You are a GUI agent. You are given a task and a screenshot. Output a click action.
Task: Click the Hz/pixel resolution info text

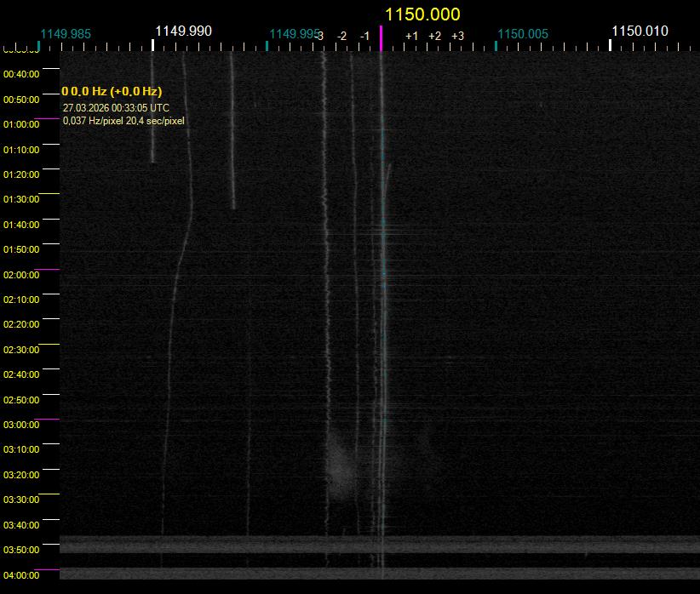[x=123, y=121]
